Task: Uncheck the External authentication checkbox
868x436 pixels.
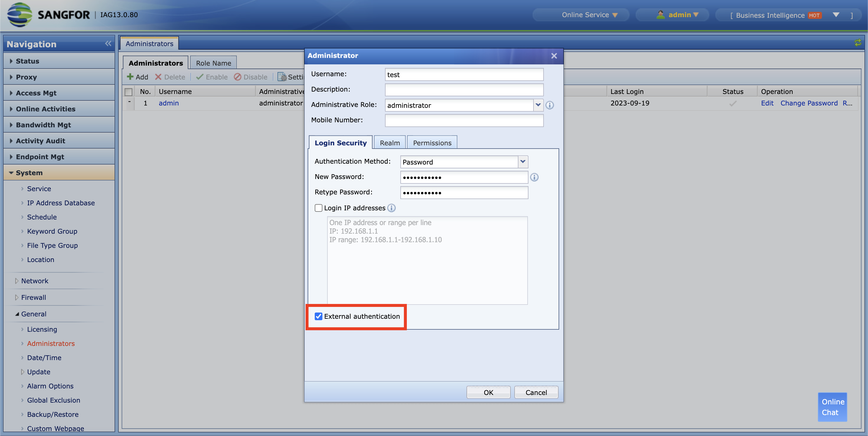Action: (x=319, y=316)
